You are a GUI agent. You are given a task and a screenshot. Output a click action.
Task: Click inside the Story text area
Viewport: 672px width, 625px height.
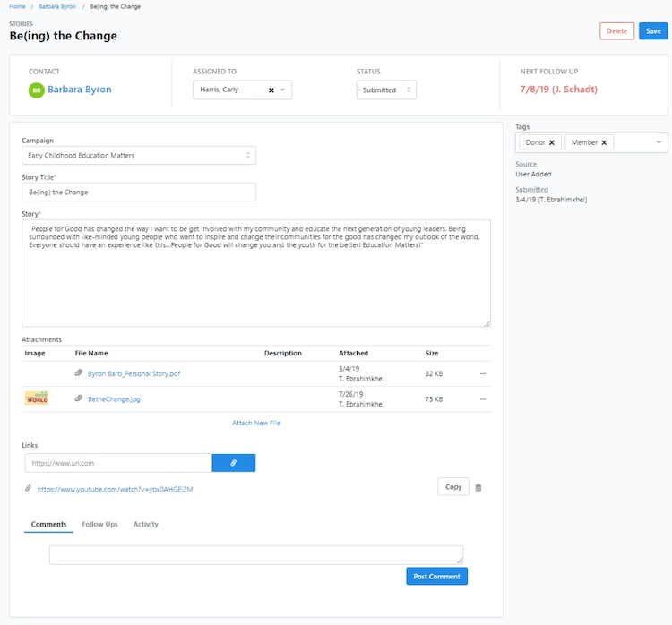(x=256, y=273)
